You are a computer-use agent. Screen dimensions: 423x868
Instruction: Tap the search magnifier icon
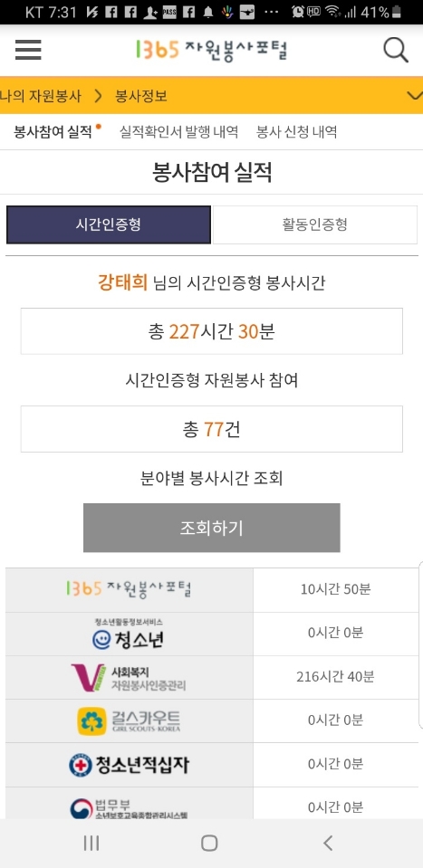(x=396, y=51)
